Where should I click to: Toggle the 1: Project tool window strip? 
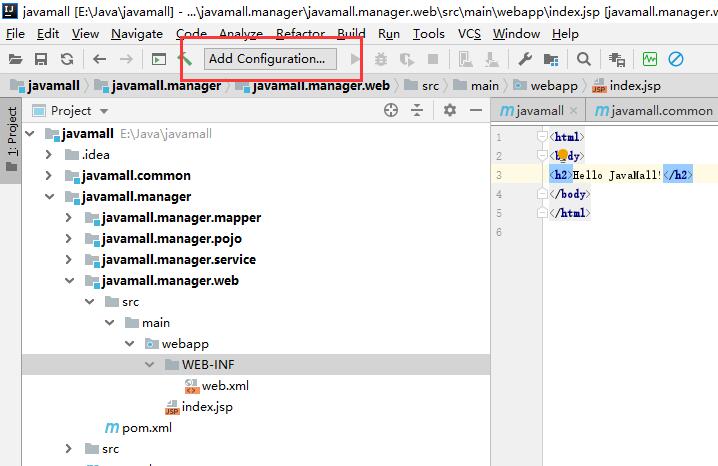pyautogui.click(x=12, y=140)
